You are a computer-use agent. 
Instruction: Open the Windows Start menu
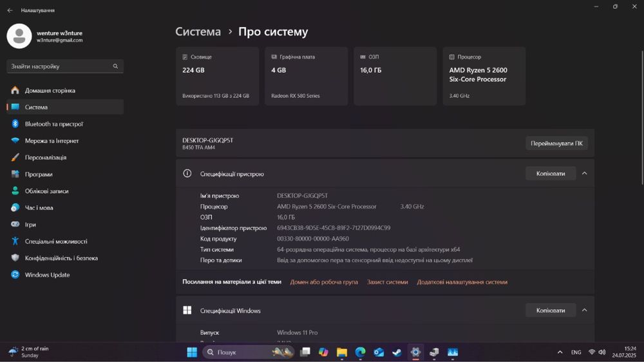(x=192, y=352)
